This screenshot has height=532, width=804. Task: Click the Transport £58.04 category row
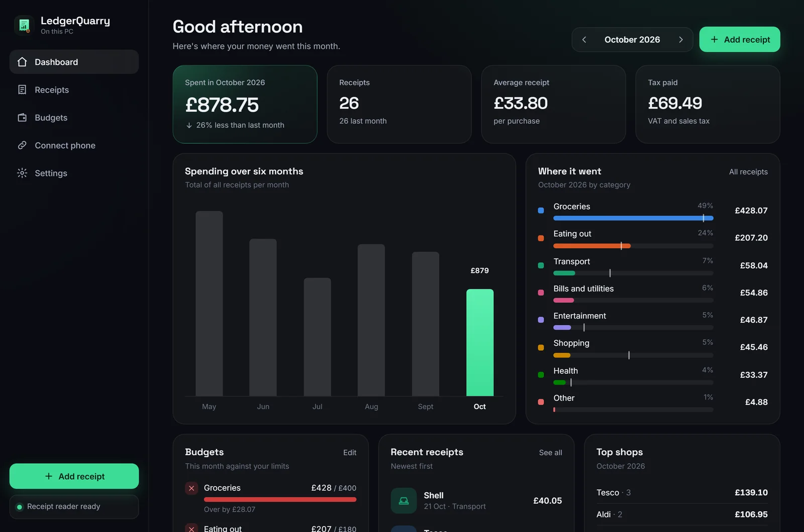point(653,266)
